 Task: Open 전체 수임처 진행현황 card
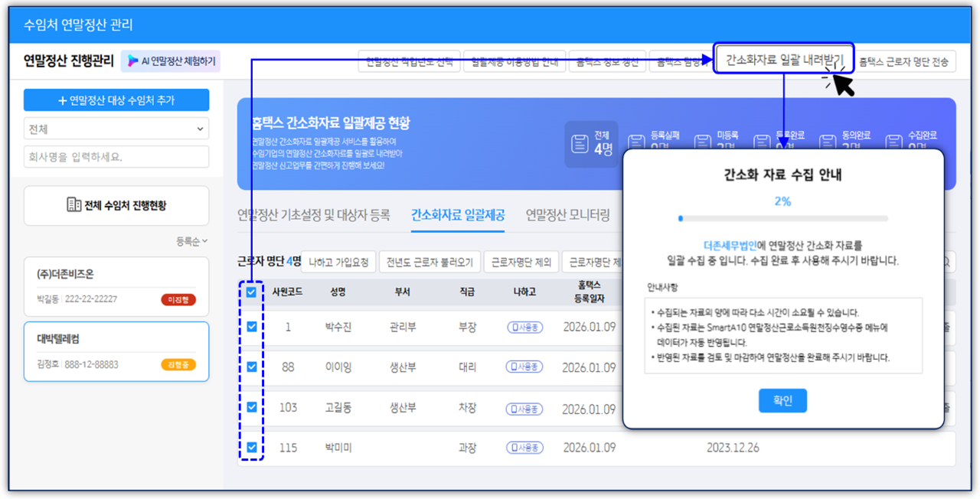coord(116,205)
